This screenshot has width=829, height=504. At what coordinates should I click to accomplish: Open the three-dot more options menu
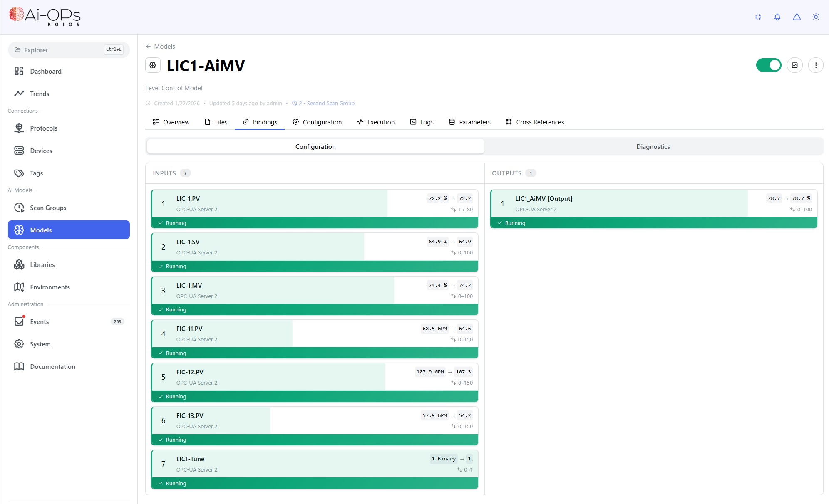click(x=816, y=65)
